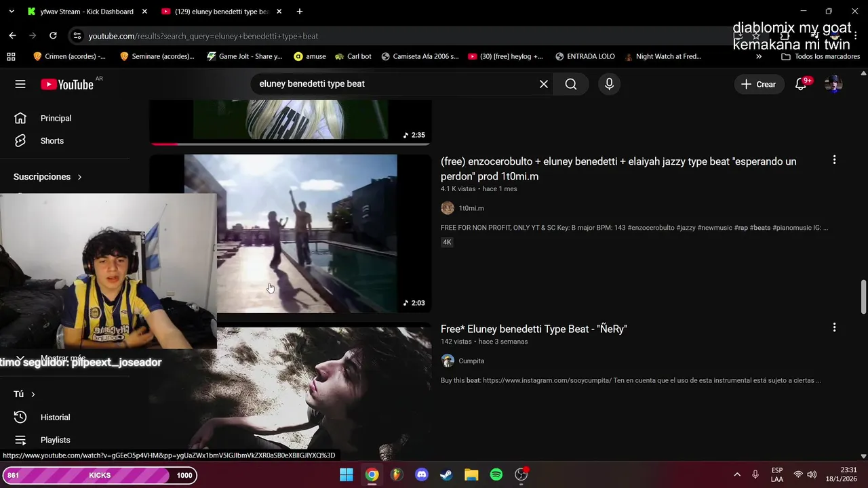Visit the Cumpita channel name
The width and height of the screenshot is (868, 488).
pos(471,361)
